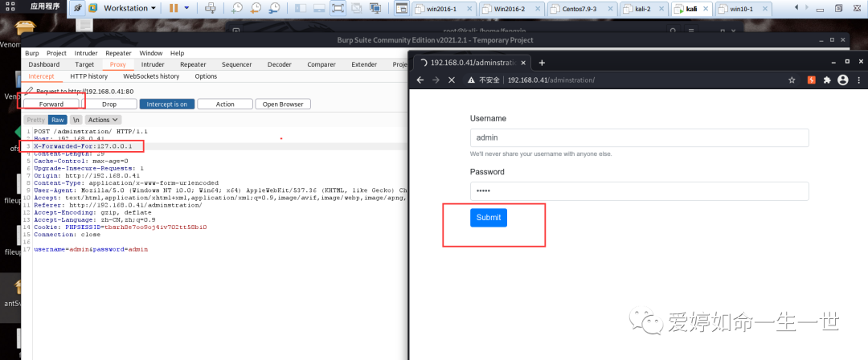Drop the intercepted request

click(x=109, y=104)
